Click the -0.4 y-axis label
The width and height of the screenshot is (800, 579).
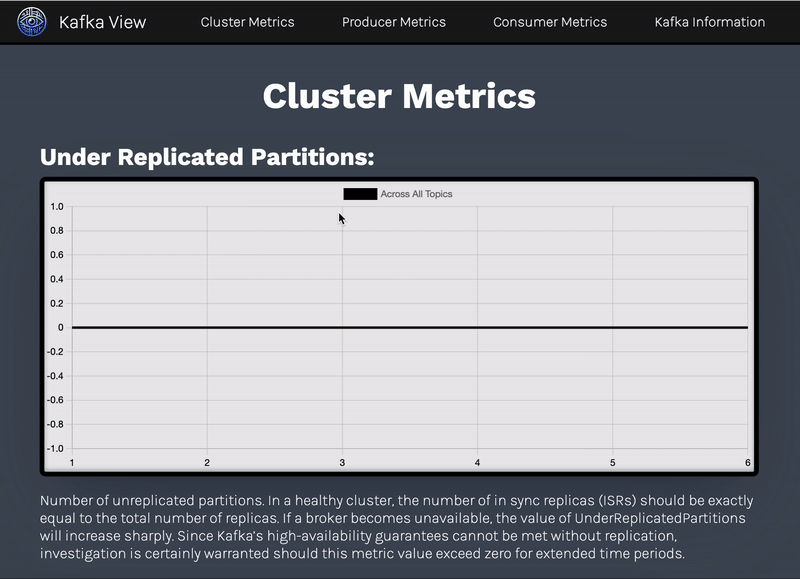tap(55, 376)
